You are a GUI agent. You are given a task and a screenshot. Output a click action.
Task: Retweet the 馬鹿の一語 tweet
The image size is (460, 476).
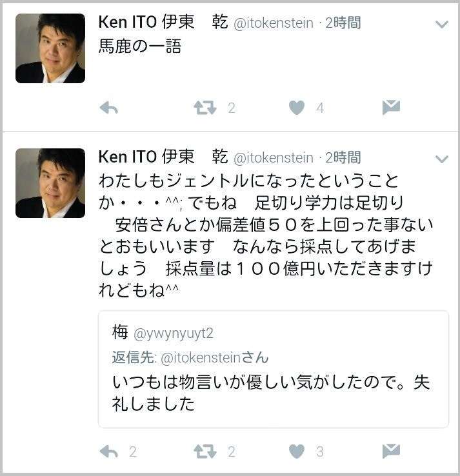click(205, 108)
